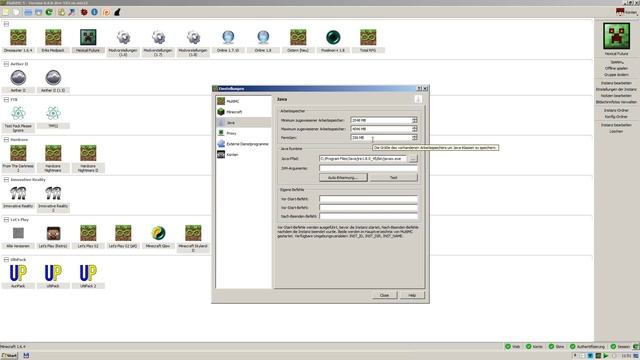The width and height of the screenshot is (640, 360).
Task: Switch to the Java settings page
Action: (x=243, y=122)
